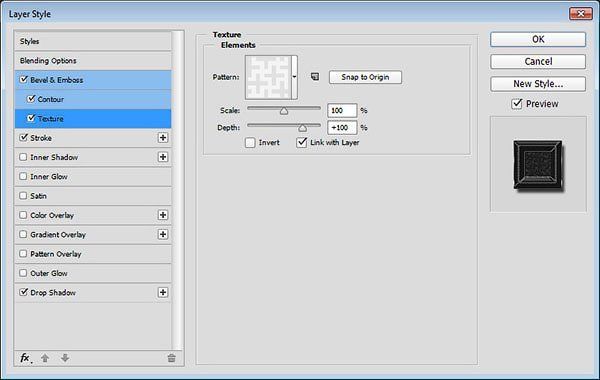
Task: Click the Scale slider handle
Action: 284,111
